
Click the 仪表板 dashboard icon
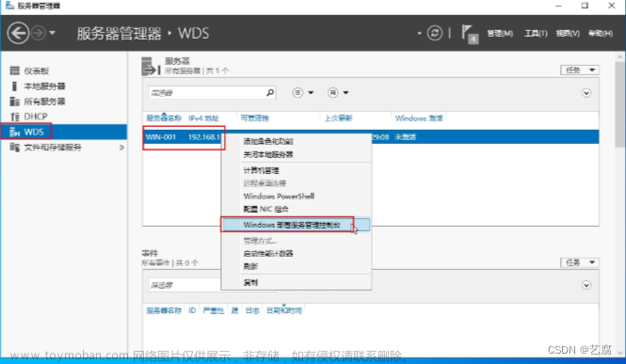[x=15, y=71]
